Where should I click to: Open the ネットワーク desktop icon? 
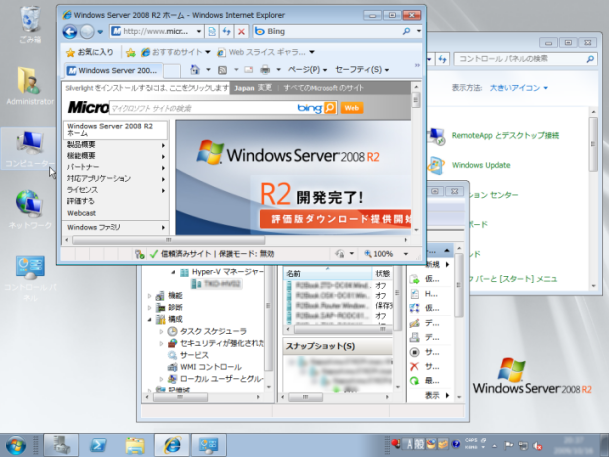point(30,209)
